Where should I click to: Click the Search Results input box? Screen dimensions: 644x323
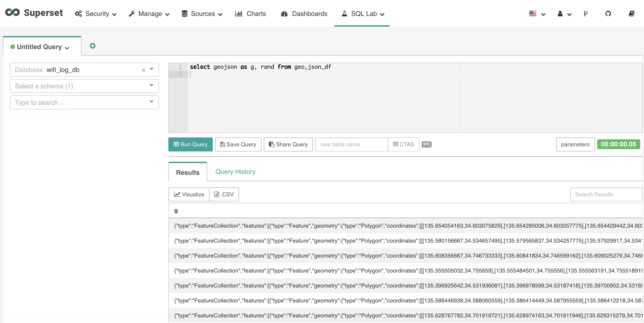(x=605, y=194)
